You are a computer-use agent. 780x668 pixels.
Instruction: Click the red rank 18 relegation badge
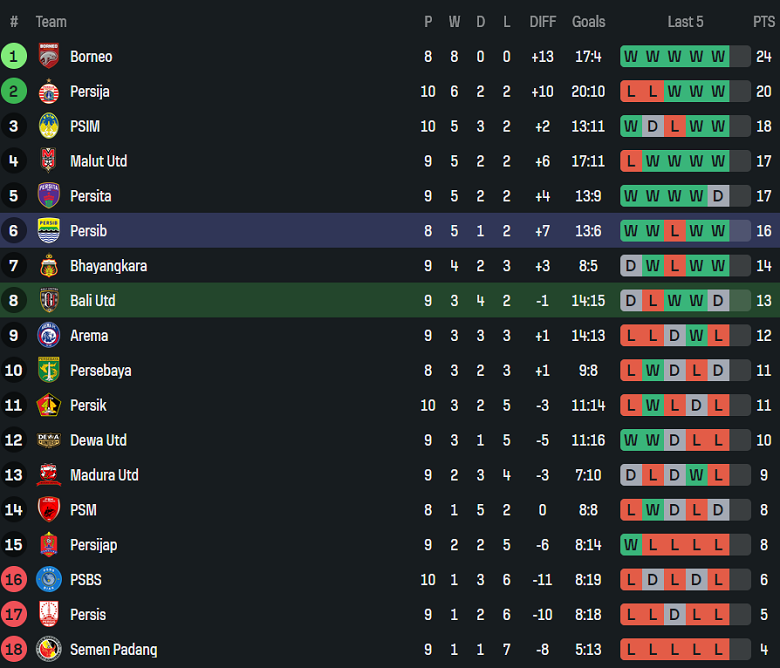click(x=14, y=650)
